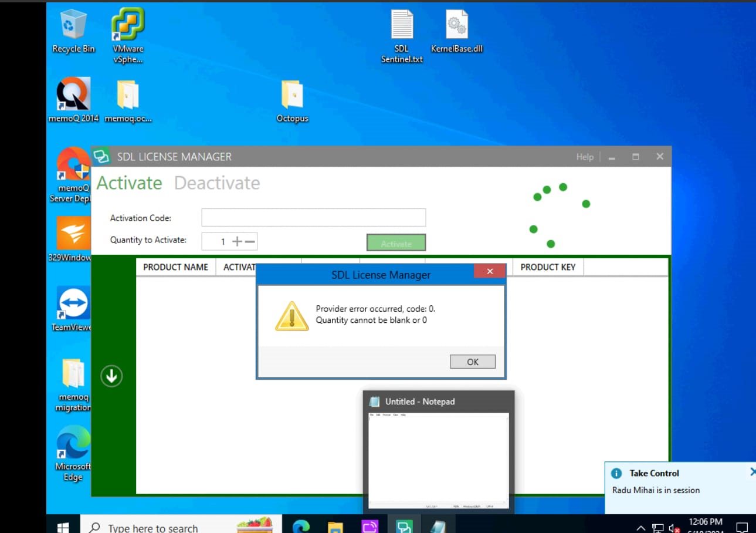
Task: Decrease quantity with the minus button
Action: (x=250, y=241)
